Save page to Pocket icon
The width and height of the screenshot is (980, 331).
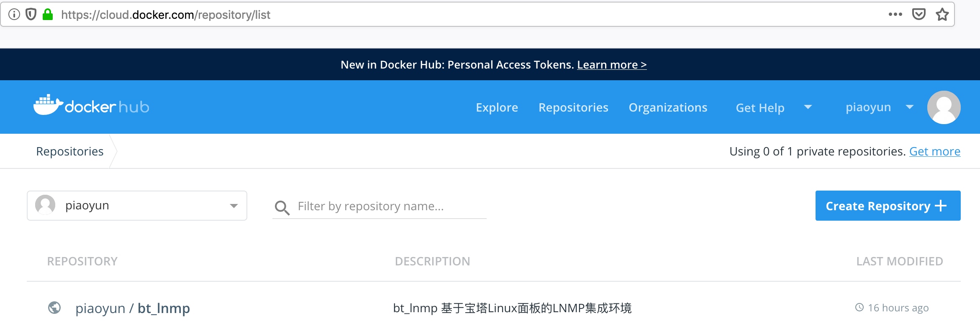tap(919, 15)
